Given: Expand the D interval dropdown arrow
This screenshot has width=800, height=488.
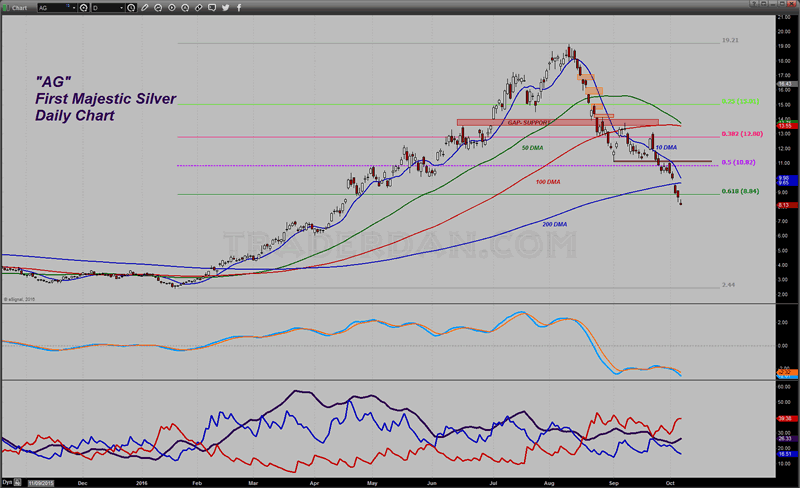Looking at the screenshot, I should 121,8.
